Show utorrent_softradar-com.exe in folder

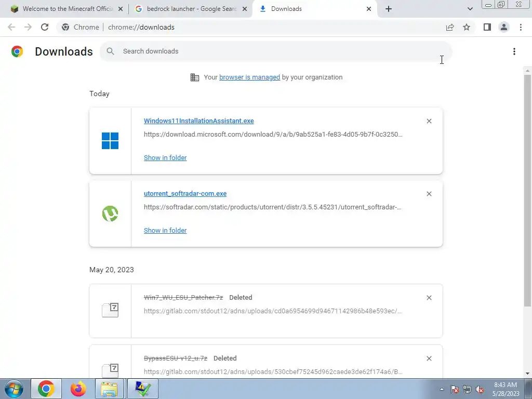tap(165, 230)
